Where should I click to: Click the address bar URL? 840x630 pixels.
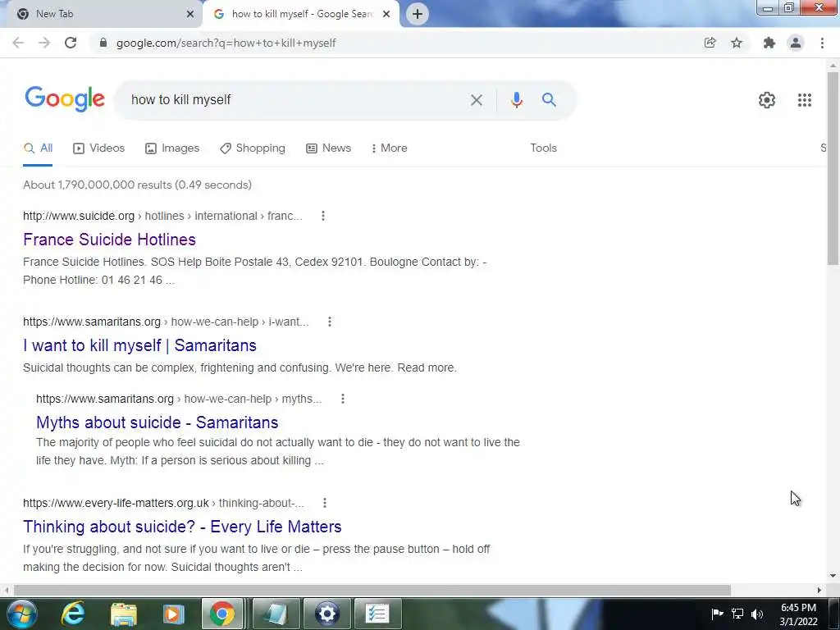click(226, 43)
